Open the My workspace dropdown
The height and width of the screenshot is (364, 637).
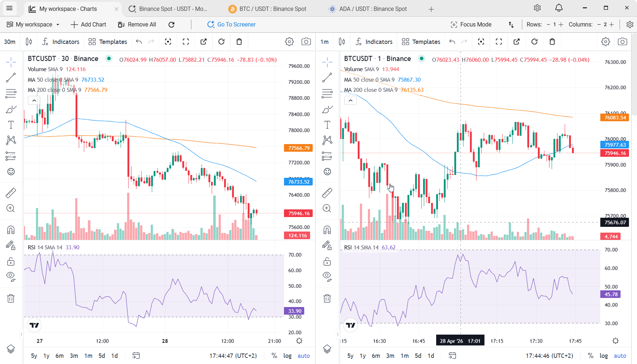(33, 24)
